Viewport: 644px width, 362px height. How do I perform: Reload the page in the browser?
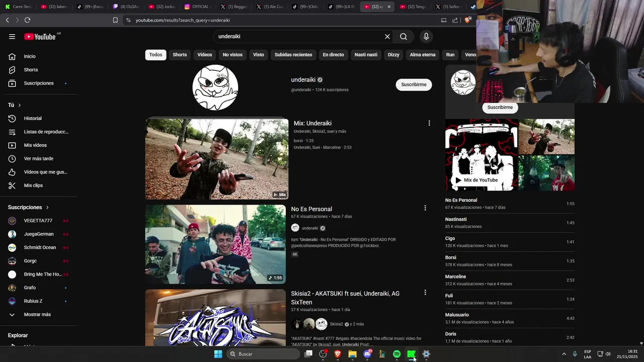click(x=27, y=20)
